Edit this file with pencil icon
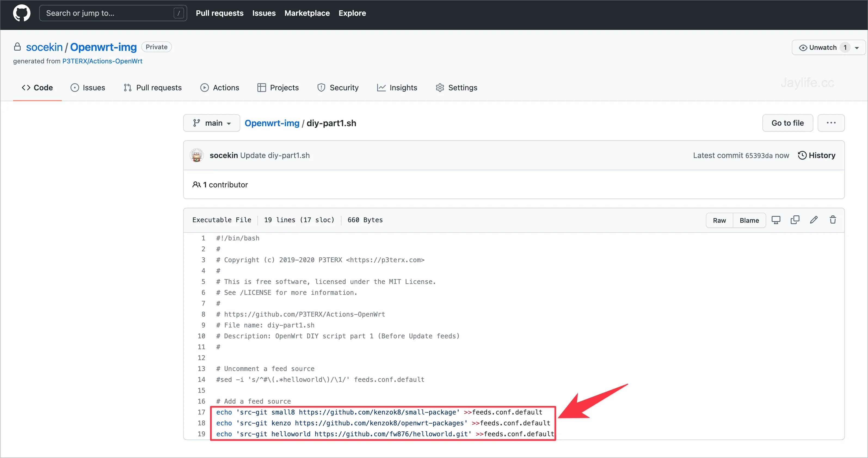The image size is (868, 458). click(814, 220)
